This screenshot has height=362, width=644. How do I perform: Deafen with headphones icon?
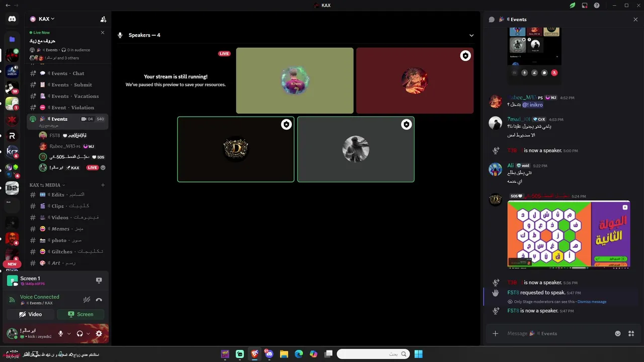point(79,333)
